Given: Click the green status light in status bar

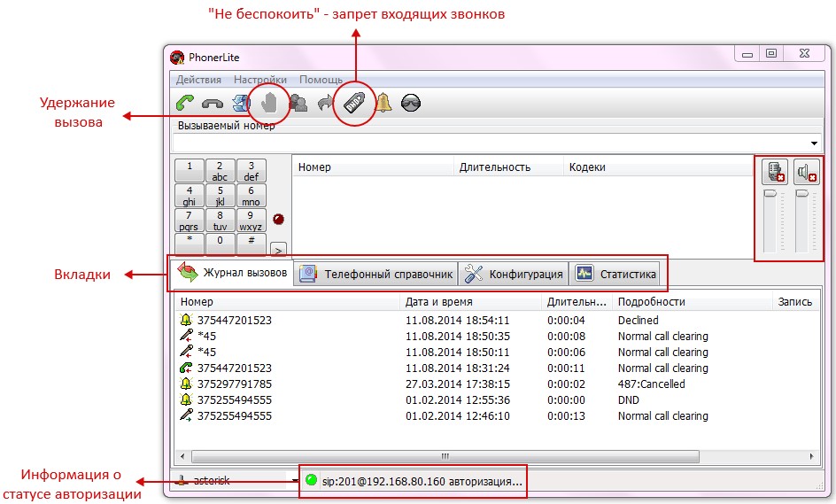Looking at the screenshot, I should [312, 479].
